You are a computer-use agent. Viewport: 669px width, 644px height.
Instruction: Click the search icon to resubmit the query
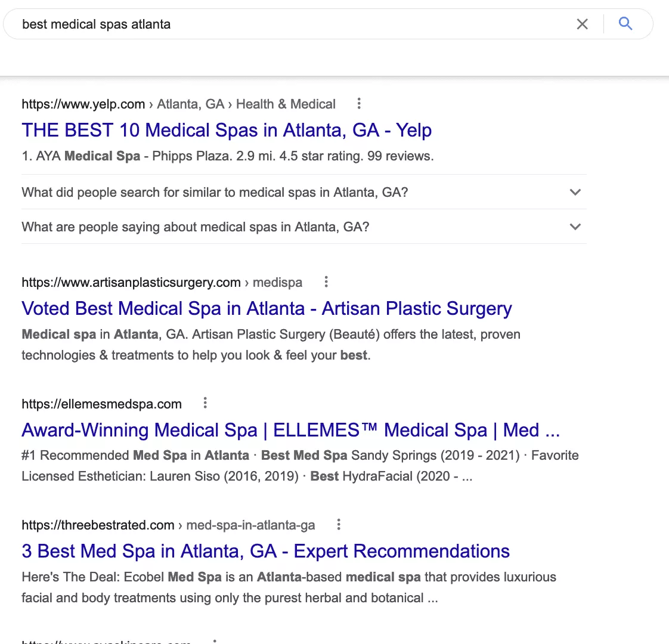tap(625, 24)
